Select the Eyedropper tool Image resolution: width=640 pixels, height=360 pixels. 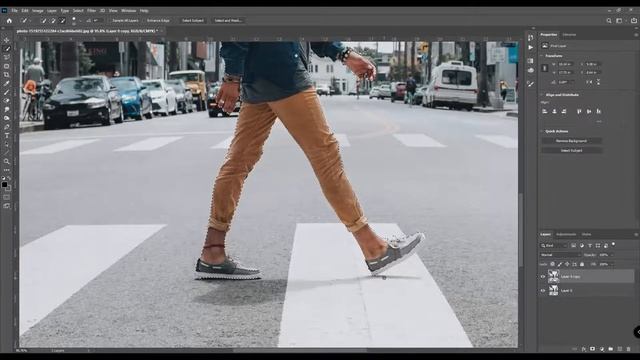click(x=7, y=83)
